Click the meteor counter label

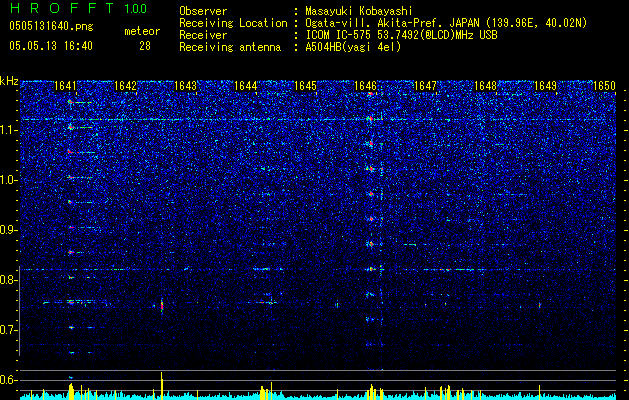pyautogui.click(x=142, y=31)
